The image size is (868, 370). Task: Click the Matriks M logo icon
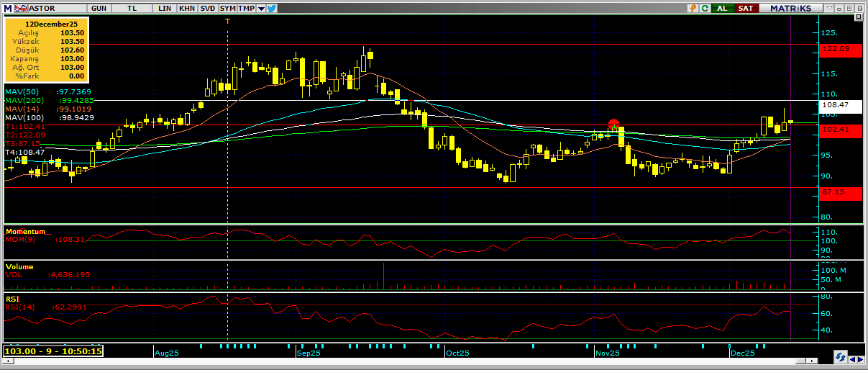pos(6,8)
